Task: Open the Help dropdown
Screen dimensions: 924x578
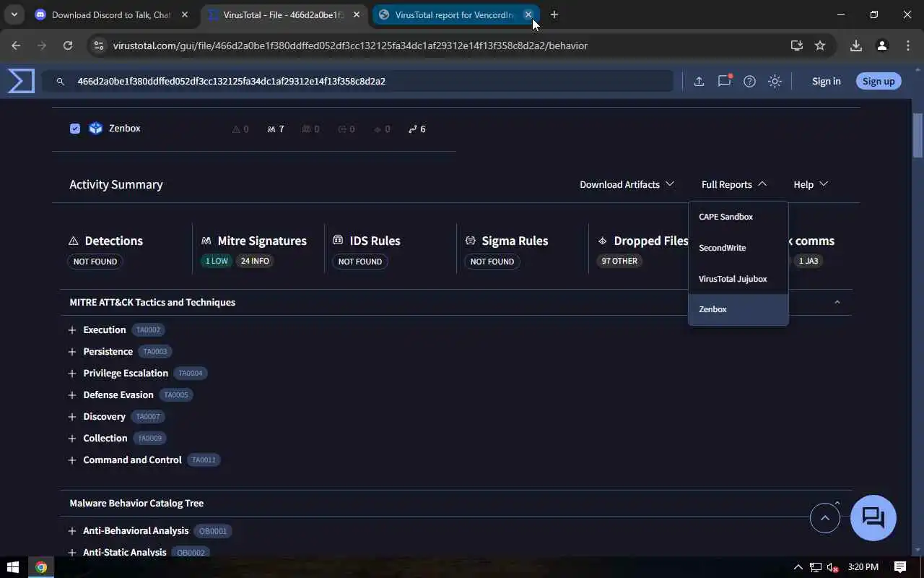Action: tap(811, 184)
